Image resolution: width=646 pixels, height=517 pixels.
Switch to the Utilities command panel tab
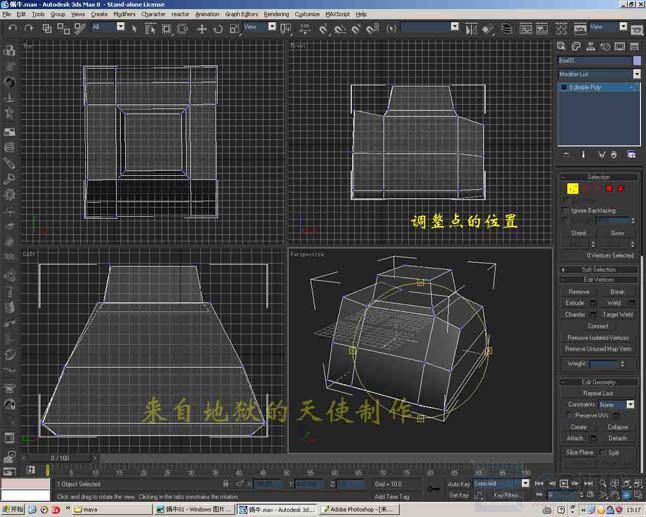click(634, 47)
